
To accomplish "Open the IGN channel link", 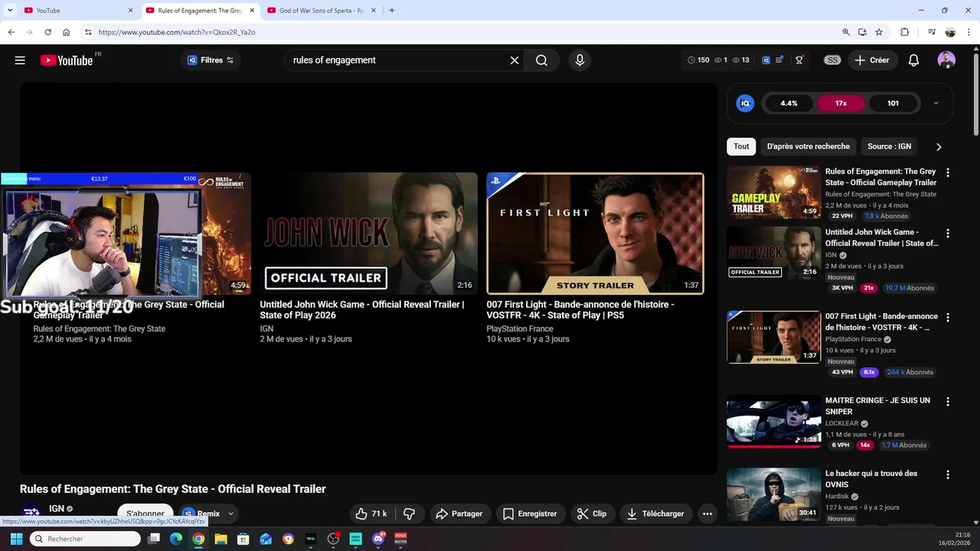I will (x=57, y=508).
